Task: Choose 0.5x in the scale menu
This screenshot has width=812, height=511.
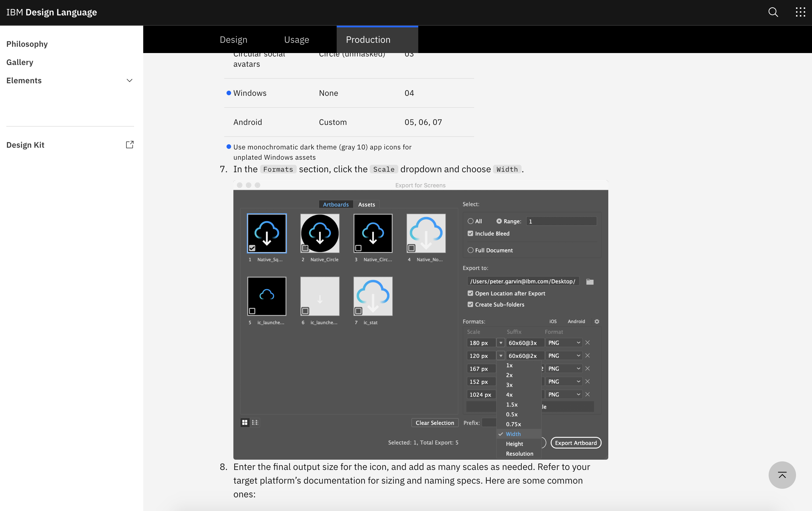Action: pyautogui.click(x=519, y=414)
